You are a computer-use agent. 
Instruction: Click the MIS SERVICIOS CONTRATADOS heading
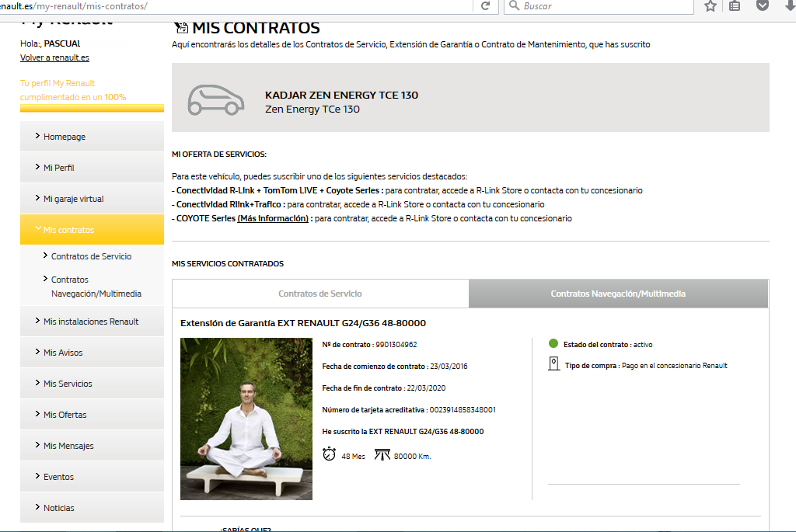[x=228, y=264]
